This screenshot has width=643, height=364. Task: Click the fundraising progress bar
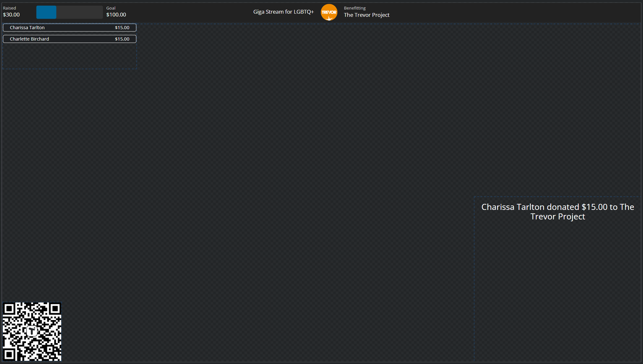[69, 12]
